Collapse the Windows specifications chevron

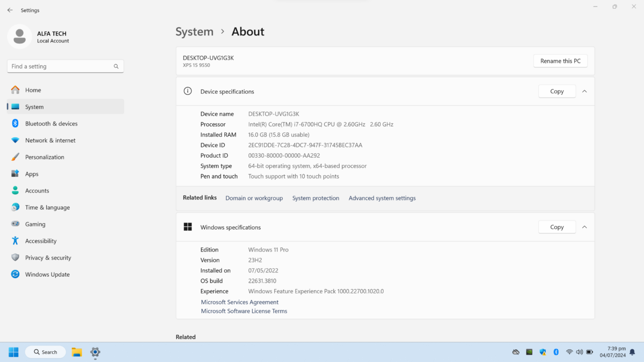584,227
